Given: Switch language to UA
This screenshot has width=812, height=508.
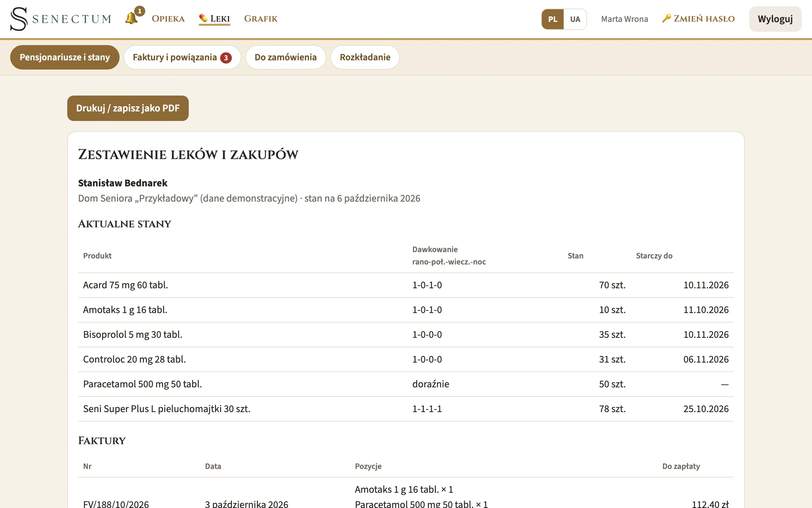Looking at the screenshot, I should coord(575,19).
